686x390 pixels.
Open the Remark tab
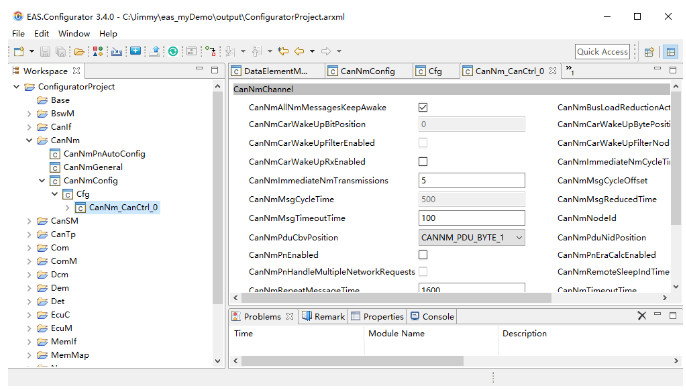click(324, 316)
